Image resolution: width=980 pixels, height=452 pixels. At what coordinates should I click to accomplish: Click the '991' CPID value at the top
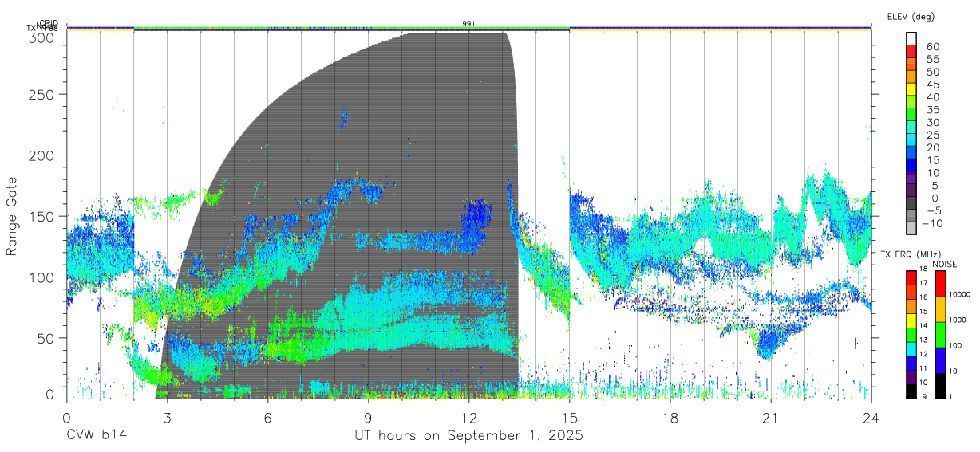pos(469,24)
